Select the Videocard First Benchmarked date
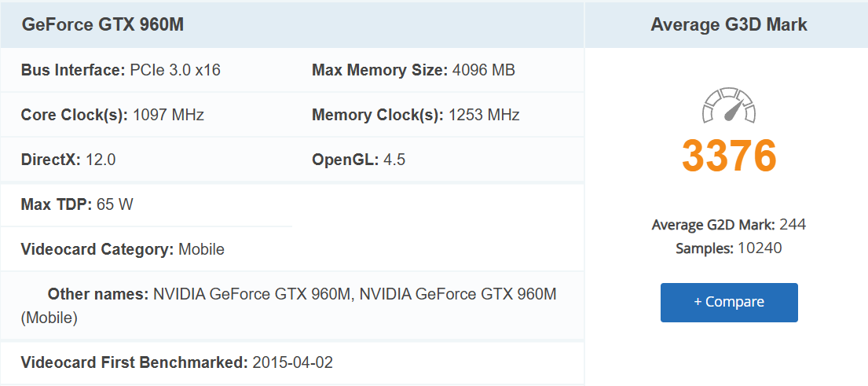Screen dimensions: 868x386 click(292, 362)
